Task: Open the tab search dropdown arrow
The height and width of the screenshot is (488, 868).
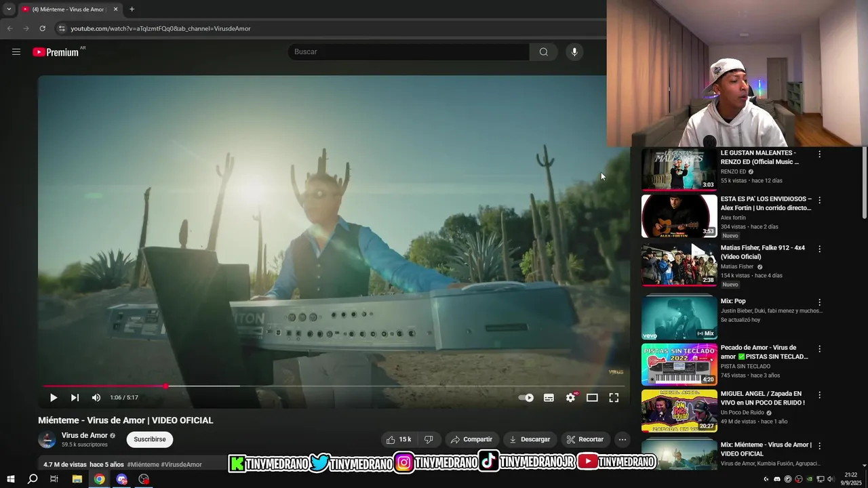Action: pos(9,9)
